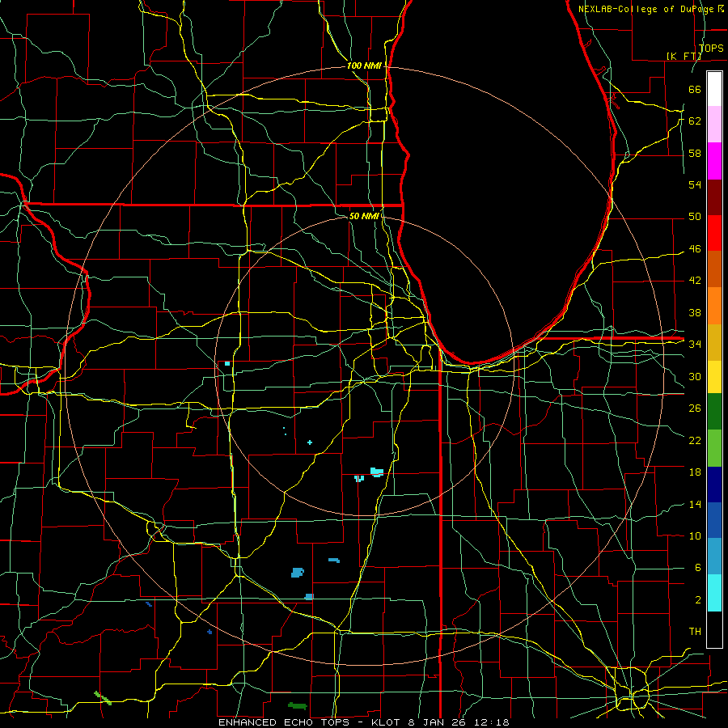Select the '2' legend label
The image size is (728, 728).
point(698,600)
